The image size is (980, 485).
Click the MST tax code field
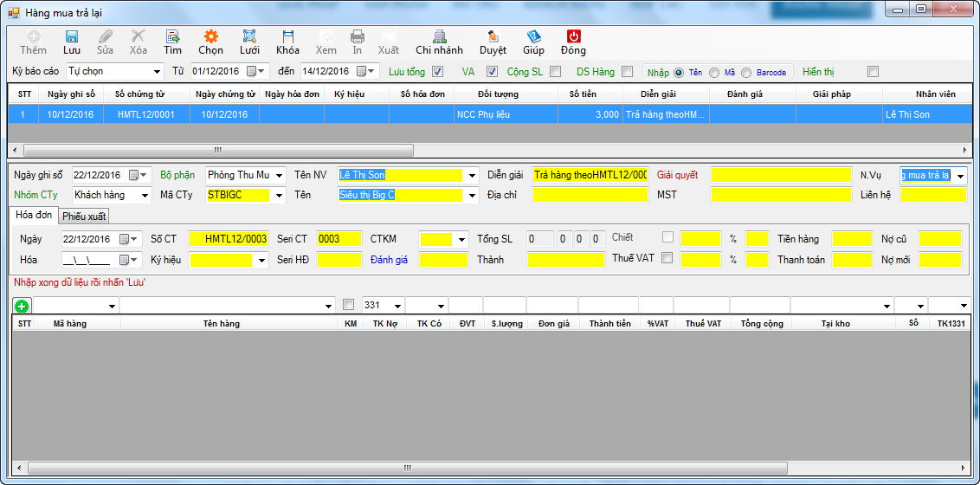point(781,195)
